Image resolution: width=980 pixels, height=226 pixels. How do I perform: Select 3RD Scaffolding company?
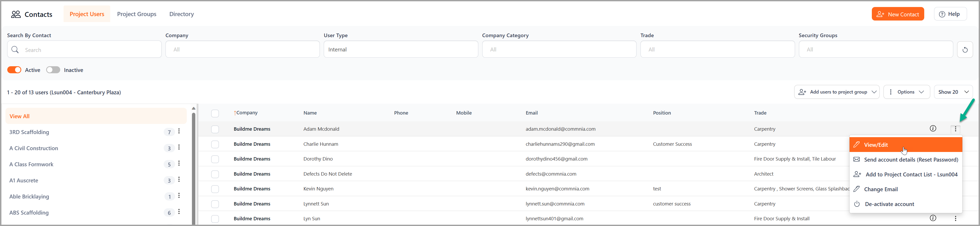tap(29, 132)
